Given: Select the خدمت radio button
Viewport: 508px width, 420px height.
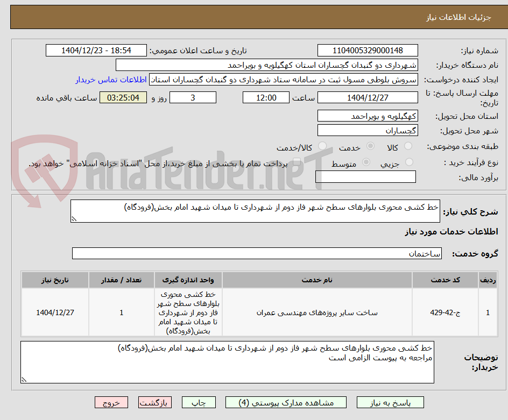Looking at the screenshot, I should coord(370,146).
